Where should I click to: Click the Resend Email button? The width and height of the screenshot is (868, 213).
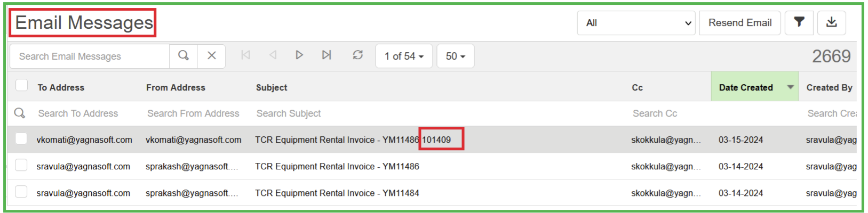coord(739,23)
